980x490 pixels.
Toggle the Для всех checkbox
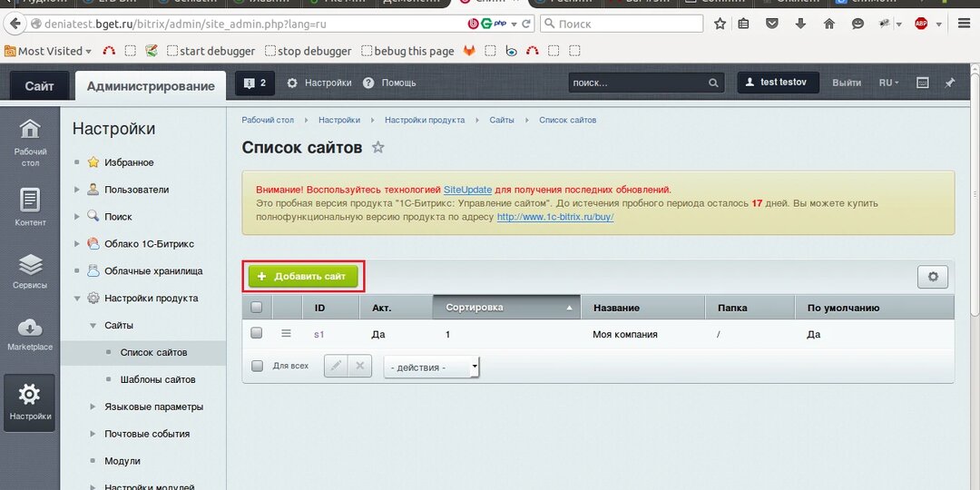(x=257, y=367)
